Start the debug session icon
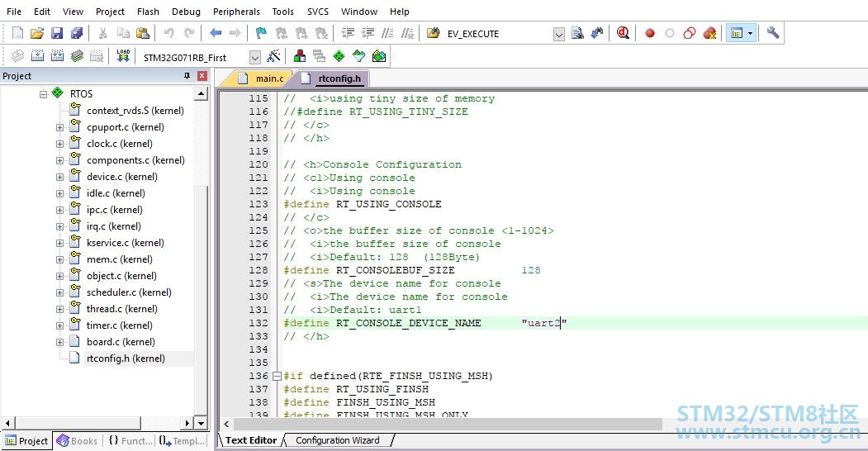This screenshot has height=451, width=868. pyautogui.click(x=623, y=33)
